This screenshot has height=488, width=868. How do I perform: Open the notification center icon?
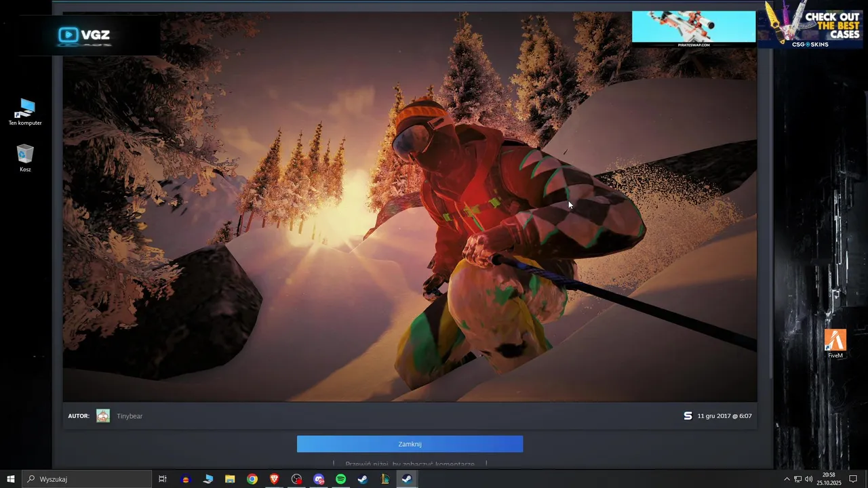point(853,479)
